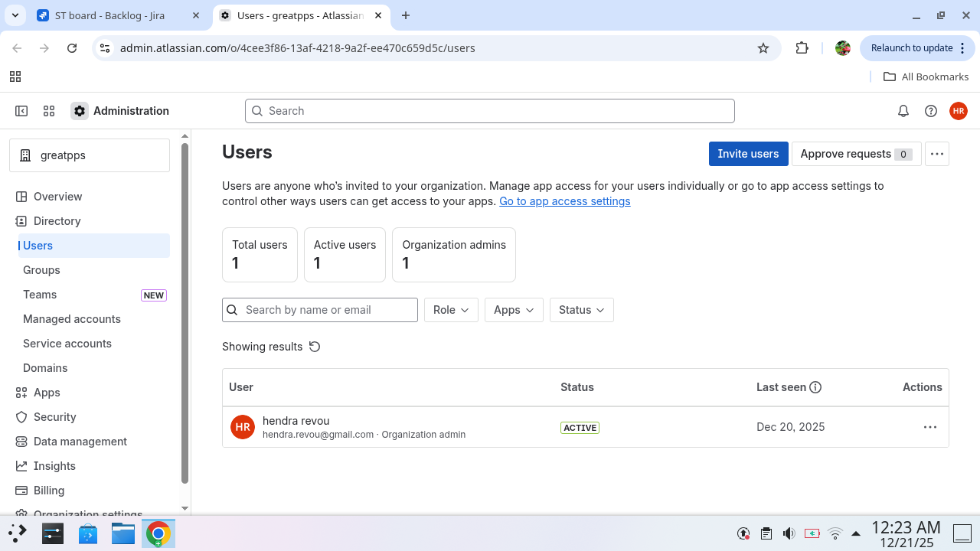Open the notifications bell
Image resolution: width=980 pixels, height=551 pixels.
903,111
